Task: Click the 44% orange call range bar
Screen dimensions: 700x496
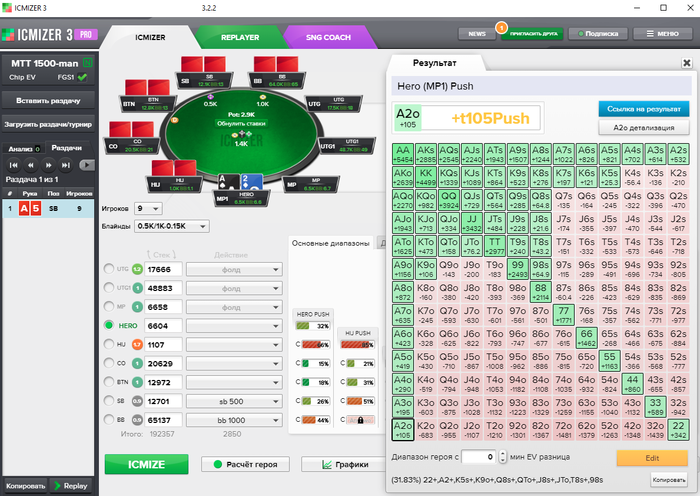Action: coord(316,420)
